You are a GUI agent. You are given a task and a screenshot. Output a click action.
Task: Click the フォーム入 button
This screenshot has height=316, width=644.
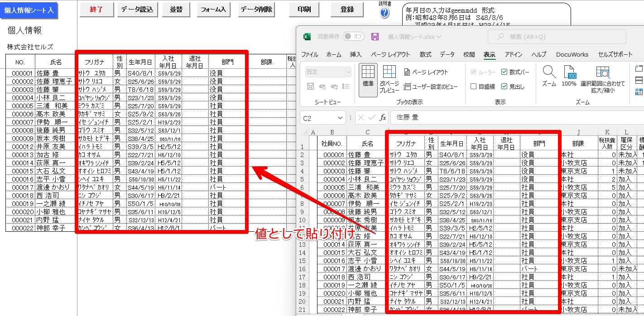213,10
